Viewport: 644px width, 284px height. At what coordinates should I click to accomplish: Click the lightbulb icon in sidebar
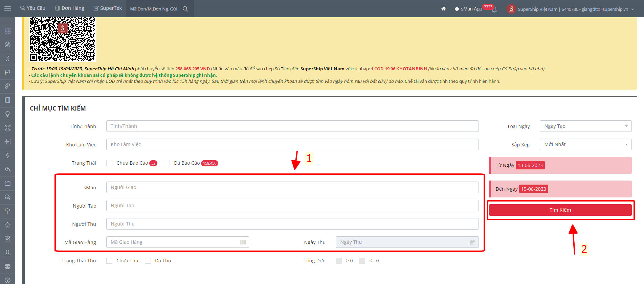[7, 114]
